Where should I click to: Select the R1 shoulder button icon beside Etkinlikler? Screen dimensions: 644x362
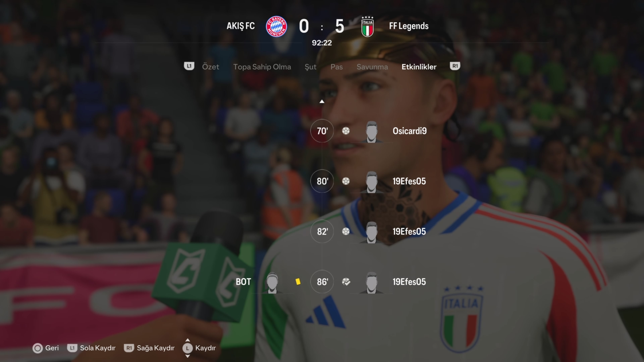(455, 66)
